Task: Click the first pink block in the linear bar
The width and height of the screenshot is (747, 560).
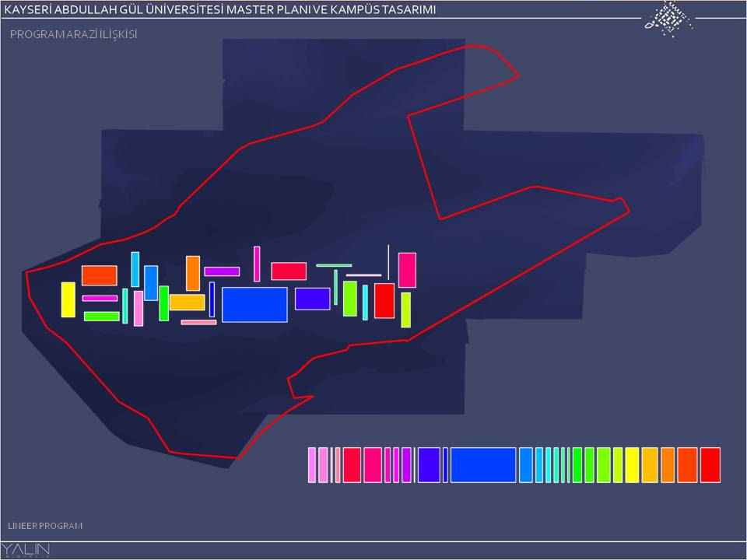Action: (312, 464)
